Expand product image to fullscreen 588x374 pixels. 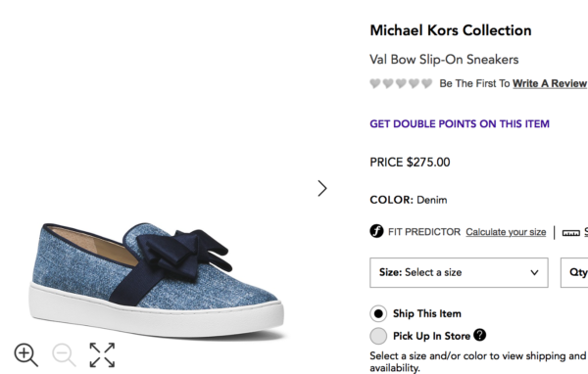pos(102,354)
